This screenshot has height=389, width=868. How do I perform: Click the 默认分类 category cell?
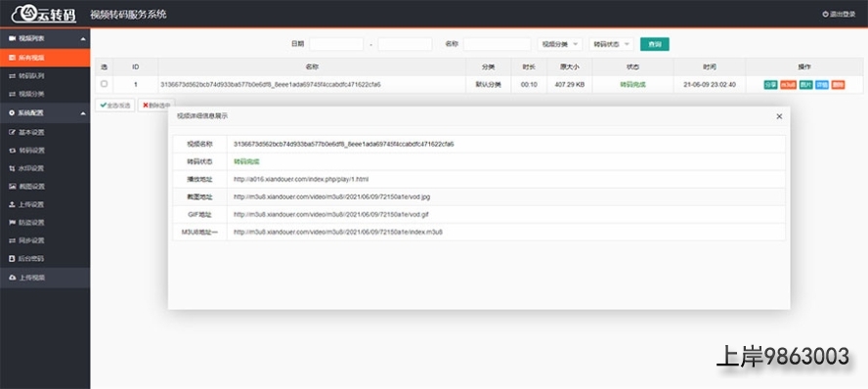489,85
